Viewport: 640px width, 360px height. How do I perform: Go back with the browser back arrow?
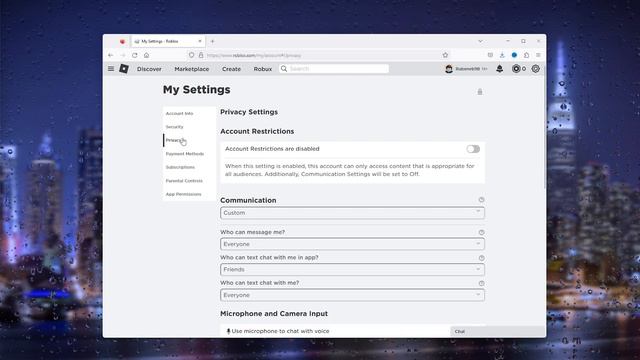(x=111, y=55)
